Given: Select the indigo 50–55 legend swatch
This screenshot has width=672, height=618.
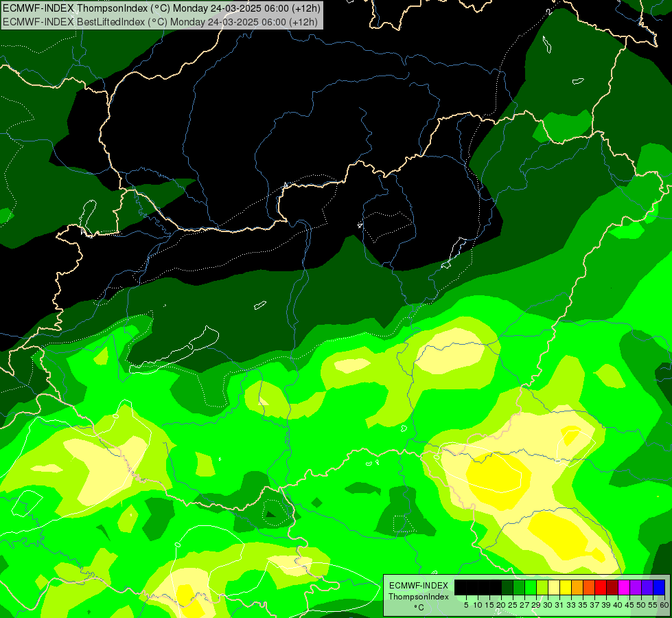Looking at the screenshot, I should click(647, 587).
